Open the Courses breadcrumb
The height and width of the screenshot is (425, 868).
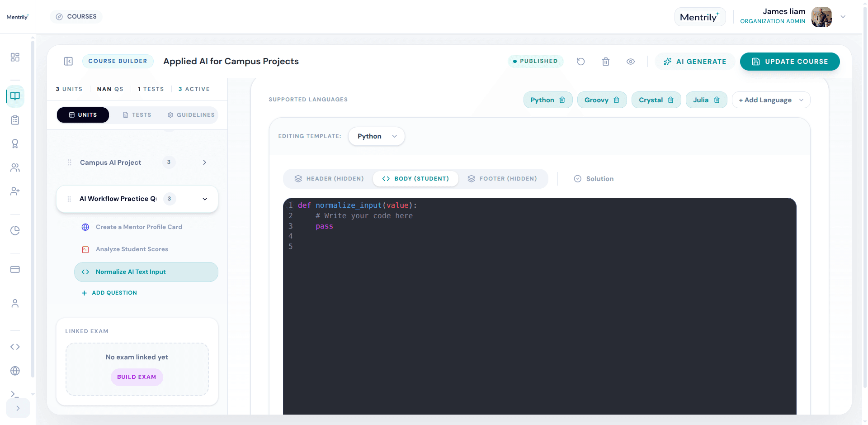tap(76, 17)
